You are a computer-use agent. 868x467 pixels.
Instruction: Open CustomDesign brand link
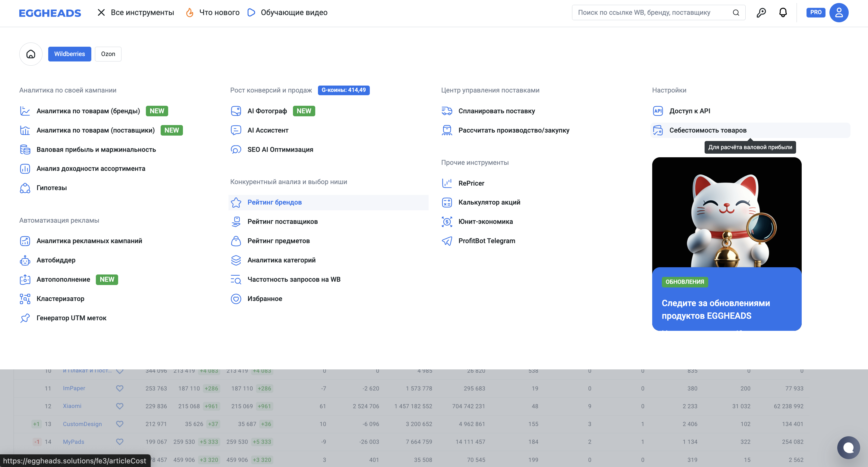tap(82, 424)
